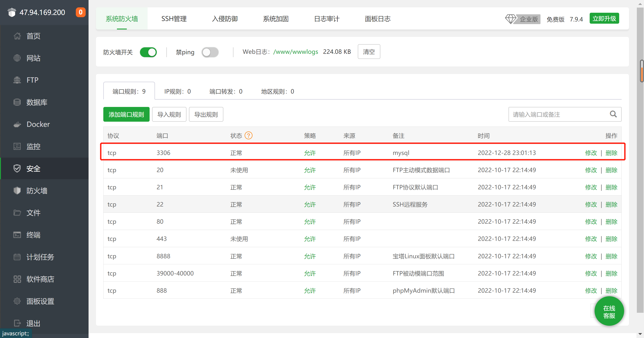This screenshot has height=338, width=644.
Task: Click 修改 for the port 8888 rule
Action: [x=591, y=256]
